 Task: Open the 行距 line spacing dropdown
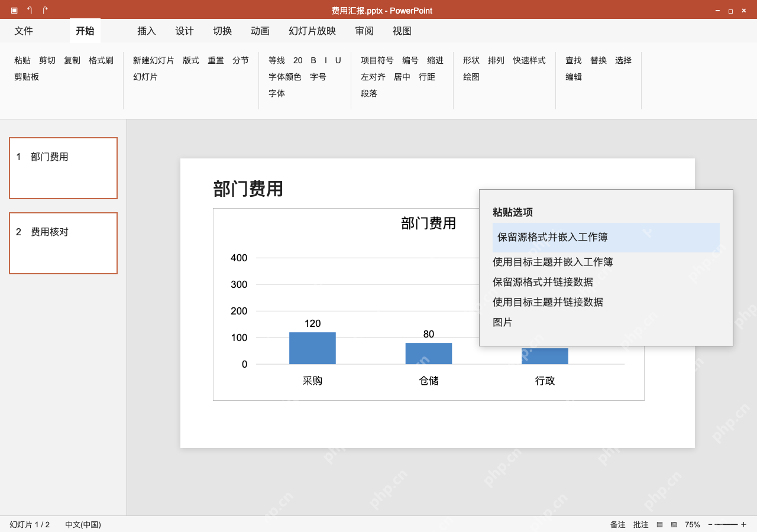point(427,77)
